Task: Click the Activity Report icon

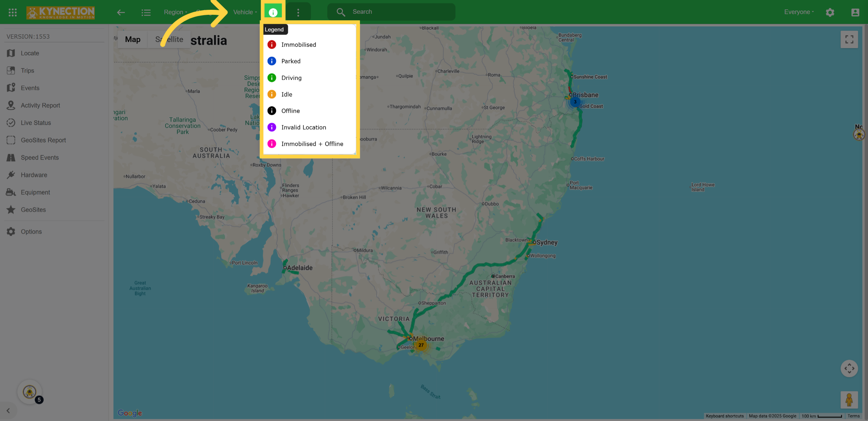Action: click(x=11, y=105)
